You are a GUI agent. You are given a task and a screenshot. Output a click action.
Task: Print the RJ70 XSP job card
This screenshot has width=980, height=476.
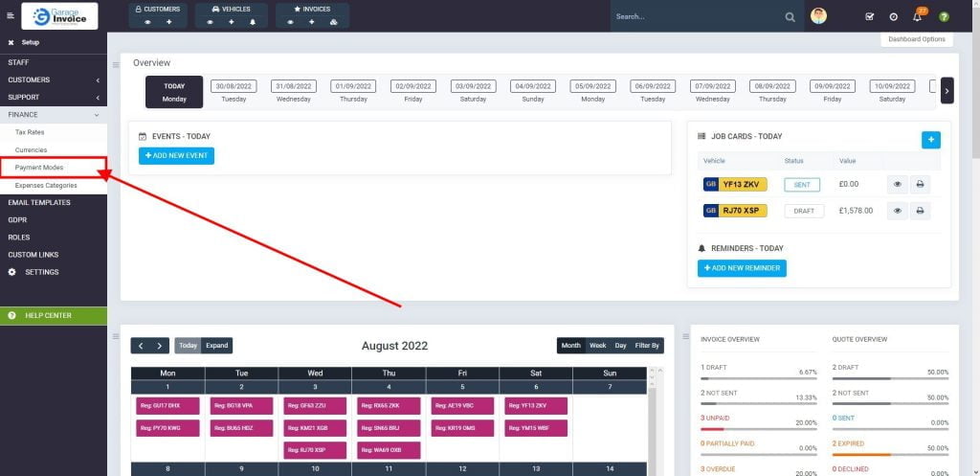[x=920, y=211]
